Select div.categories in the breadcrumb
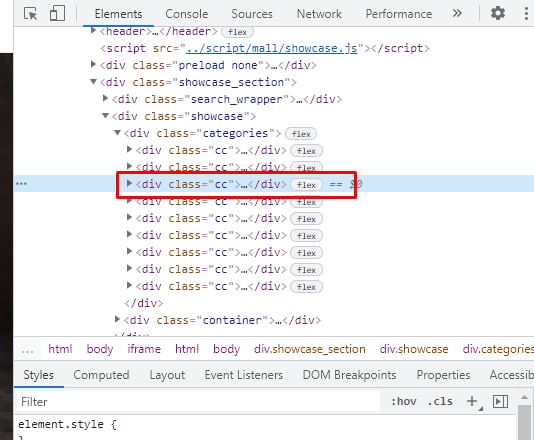 498,349
